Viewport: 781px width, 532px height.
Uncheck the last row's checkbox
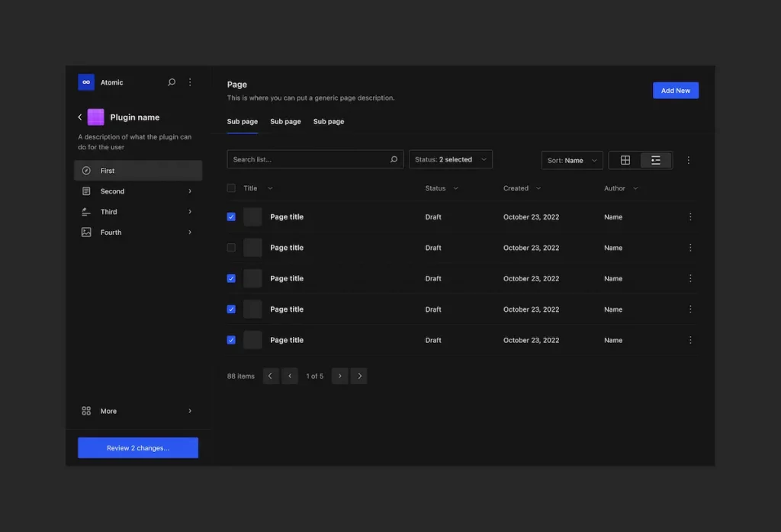point(231,340)
